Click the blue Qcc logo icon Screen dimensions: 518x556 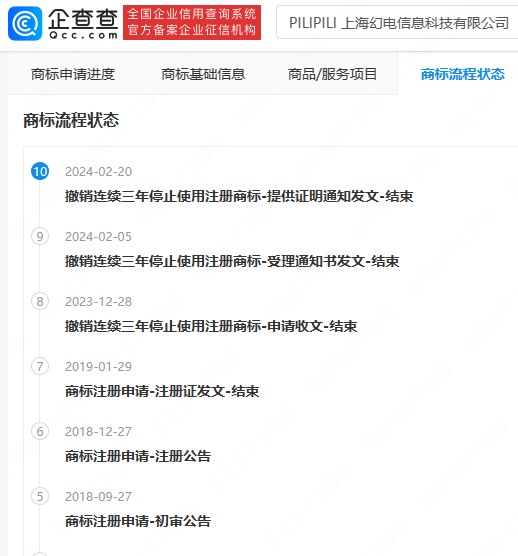(25, 23)
